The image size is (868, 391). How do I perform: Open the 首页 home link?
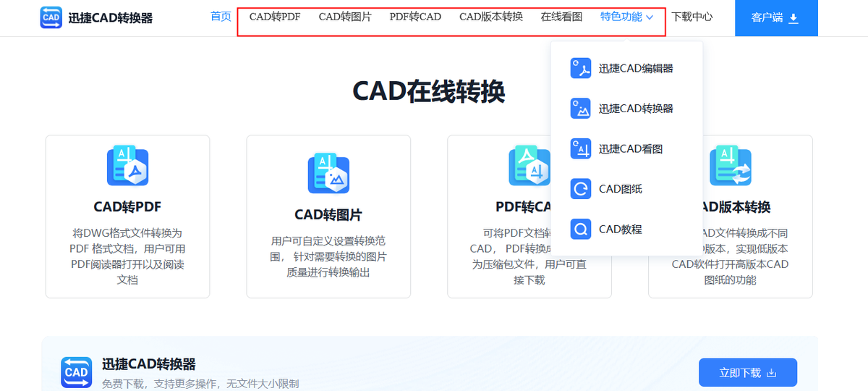221,17
